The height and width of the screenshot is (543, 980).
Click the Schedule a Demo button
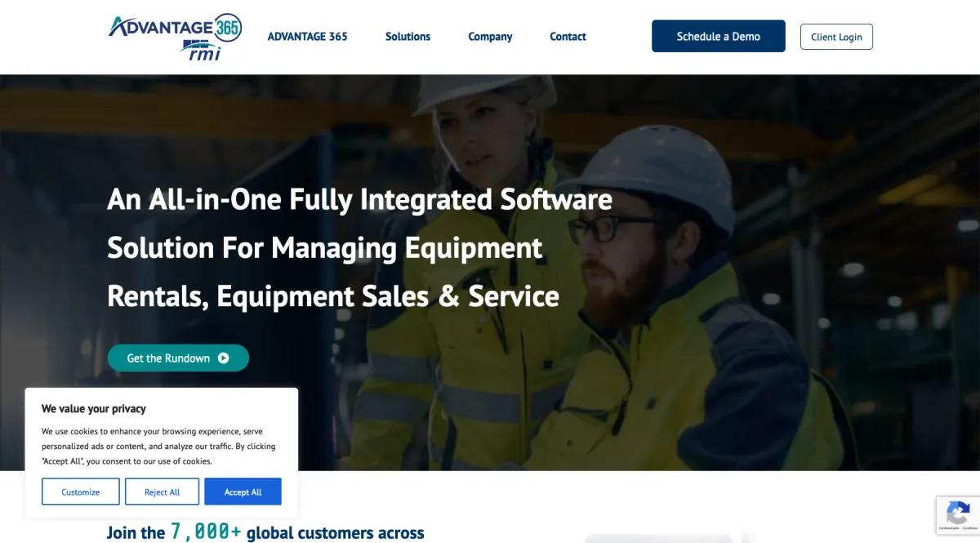tap(719, 37)
